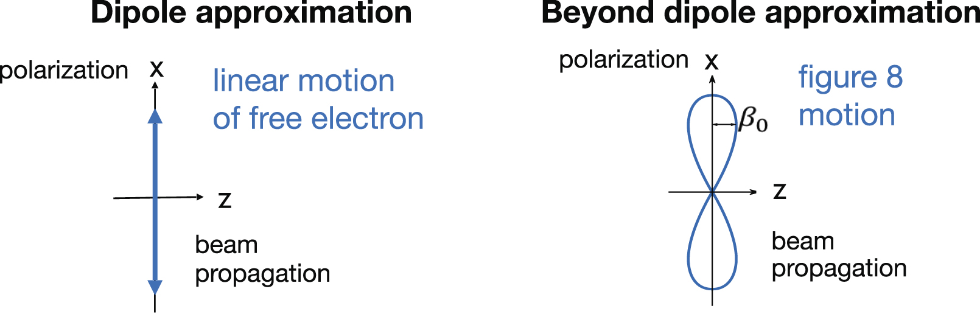Click the z label in the right diagram
The height and width of the screenshot is (314, 980).
tap(779, 191)
